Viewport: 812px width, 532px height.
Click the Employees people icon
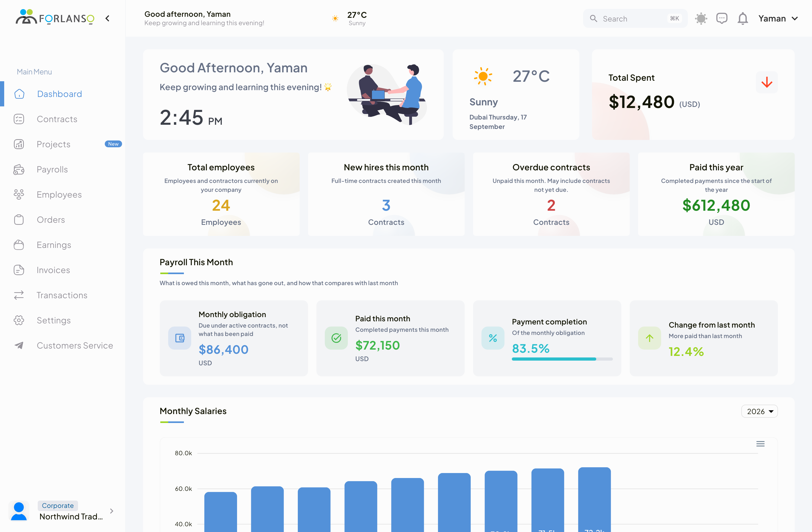(x=19, y=194)
